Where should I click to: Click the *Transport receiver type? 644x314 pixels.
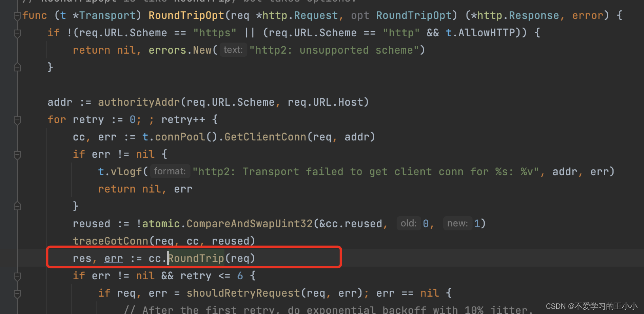(x=104, y=15)
